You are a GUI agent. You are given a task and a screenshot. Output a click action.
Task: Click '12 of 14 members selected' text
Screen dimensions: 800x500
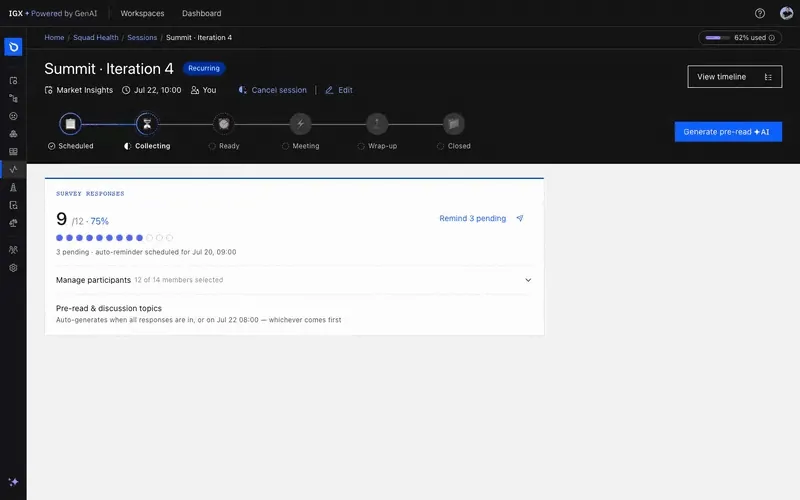tap(179, 280)
